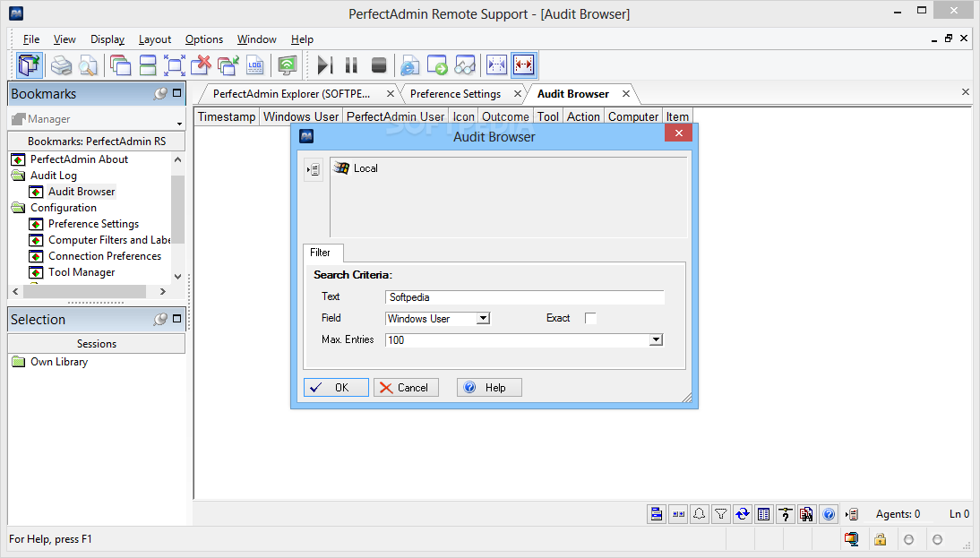Pin the Bookmarks panel
Screen dimensions: 980x558
[x=160, y=93]
